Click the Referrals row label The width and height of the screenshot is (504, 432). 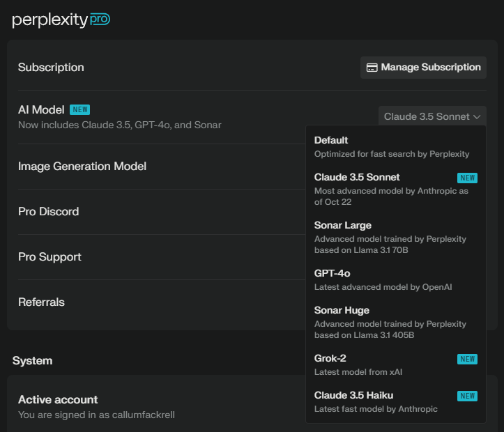click(x=41, y=302)
